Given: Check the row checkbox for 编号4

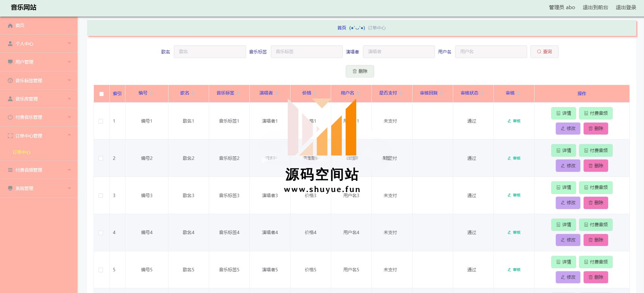Looking at the screenshot, I should point(101,233).
